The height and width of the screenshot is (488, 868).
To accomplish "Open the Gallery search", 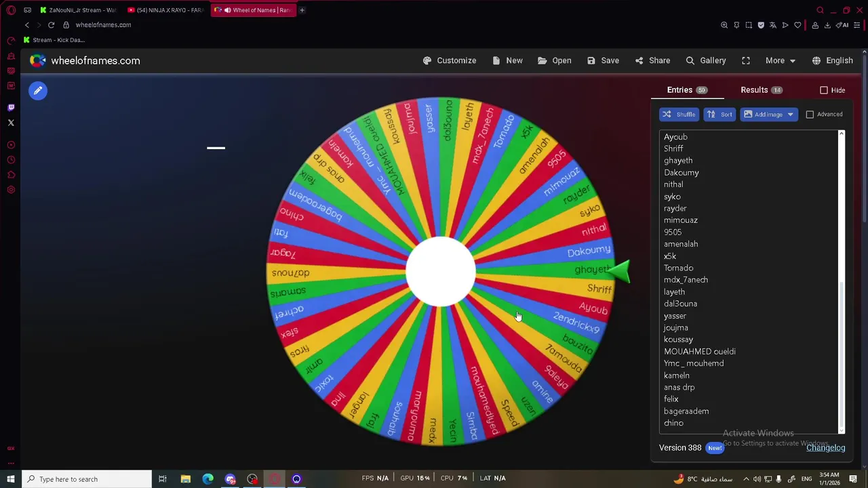I will point(705,60).
